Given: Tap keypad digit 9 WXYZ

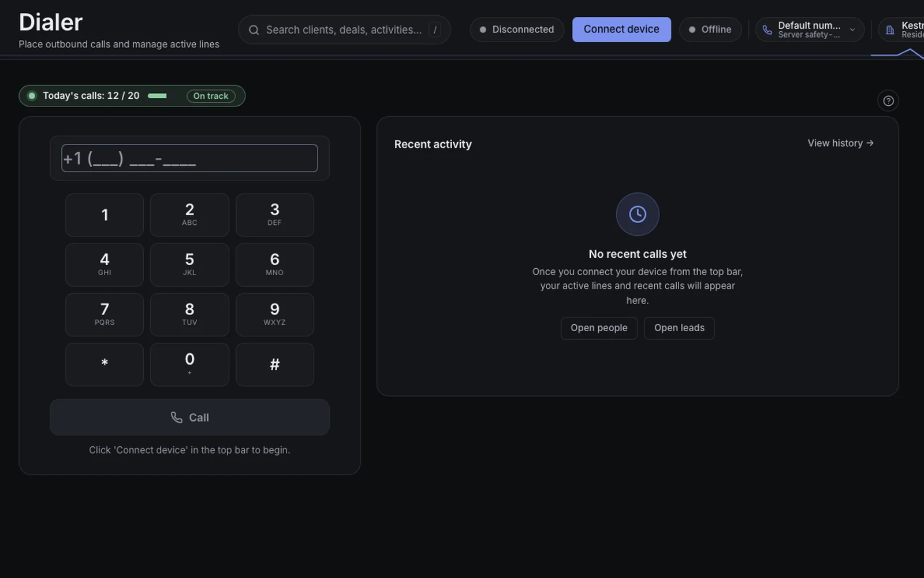Looking at the screenshot, I should (275, 314).
